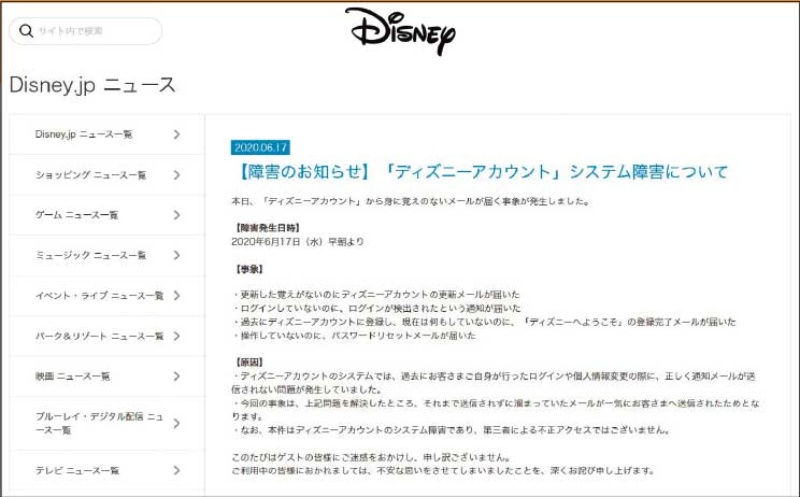800x497 pixels.
Task: Click the arrow icon beside 映画 ニュース一覧
Action: tap(177, 376)
